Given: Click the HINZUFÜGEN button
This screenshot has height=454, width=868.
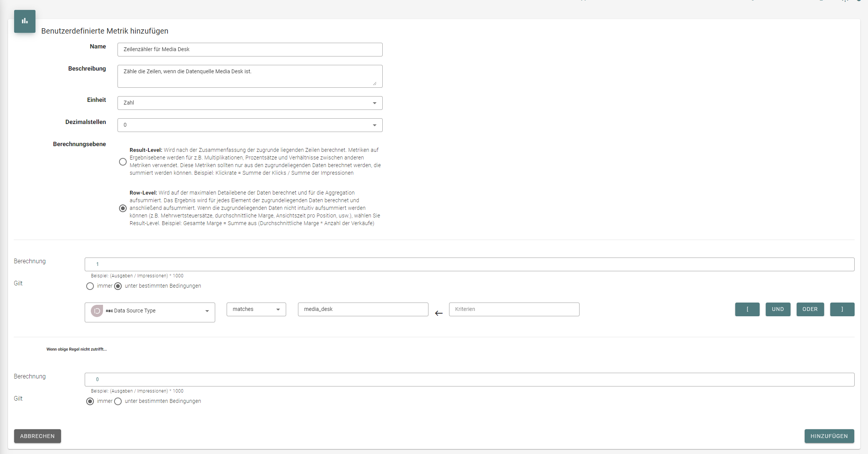Looking at the screenshot, I should coord(829,436).
